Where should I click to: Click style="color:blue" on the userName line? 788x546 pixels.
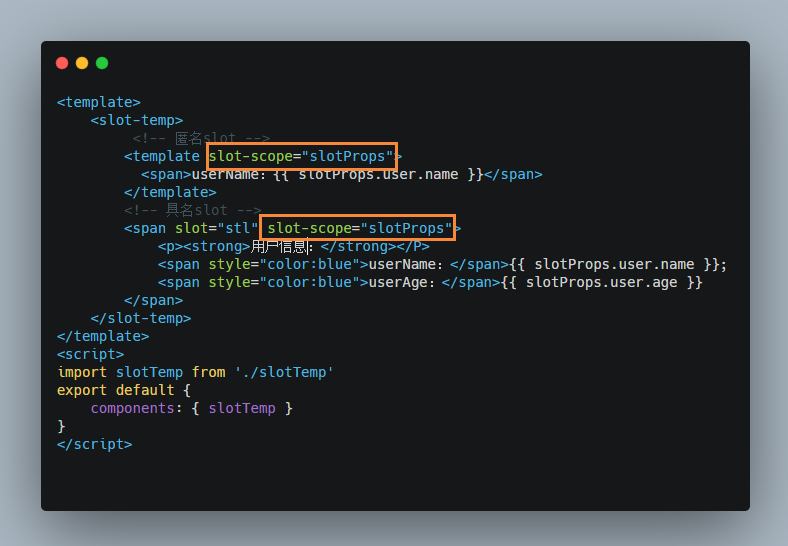click(x=284, y=264)
